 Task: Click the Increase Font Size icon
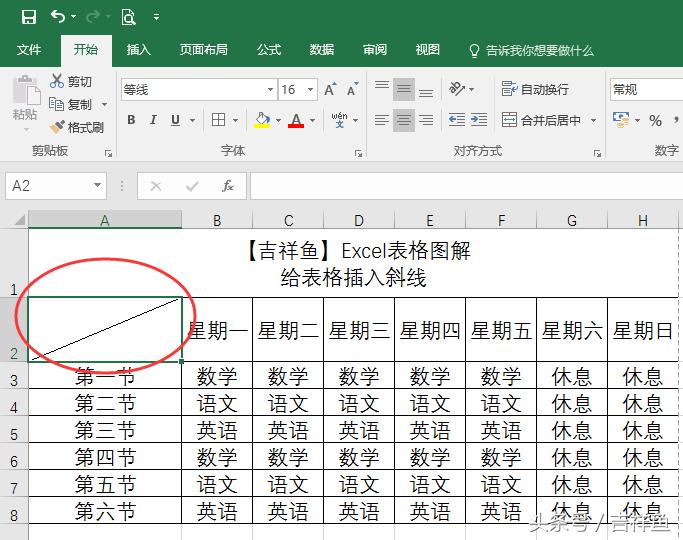331,89
